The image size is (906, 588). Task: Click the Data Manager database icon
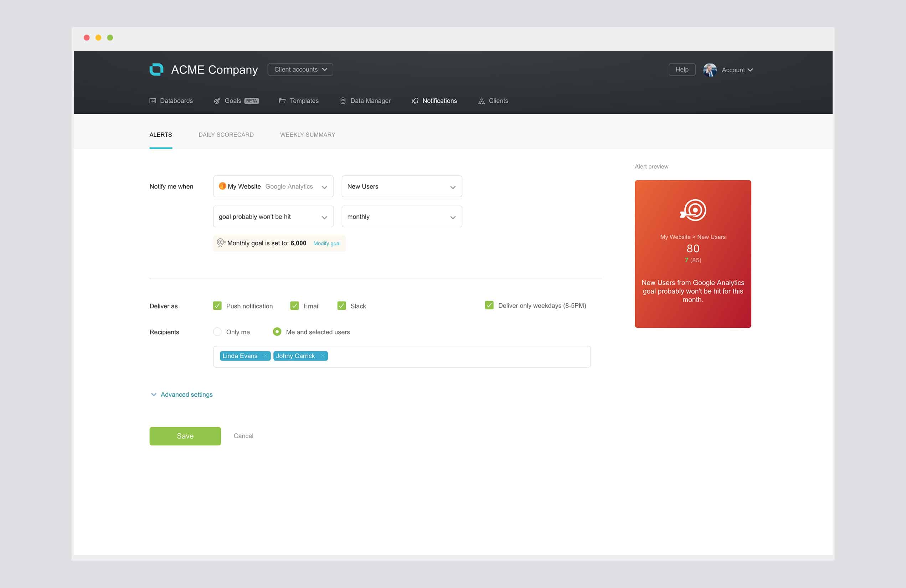pyautogui.click(x=343, y=101)
